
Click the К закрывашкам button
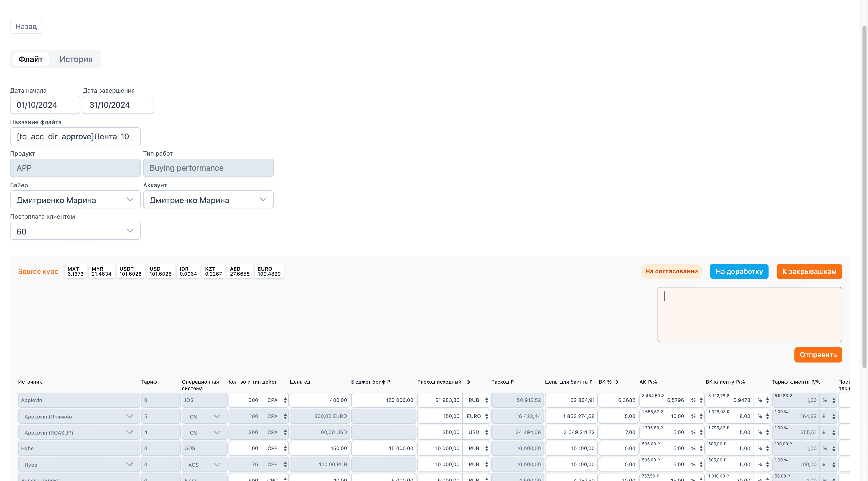click(809, 271)
